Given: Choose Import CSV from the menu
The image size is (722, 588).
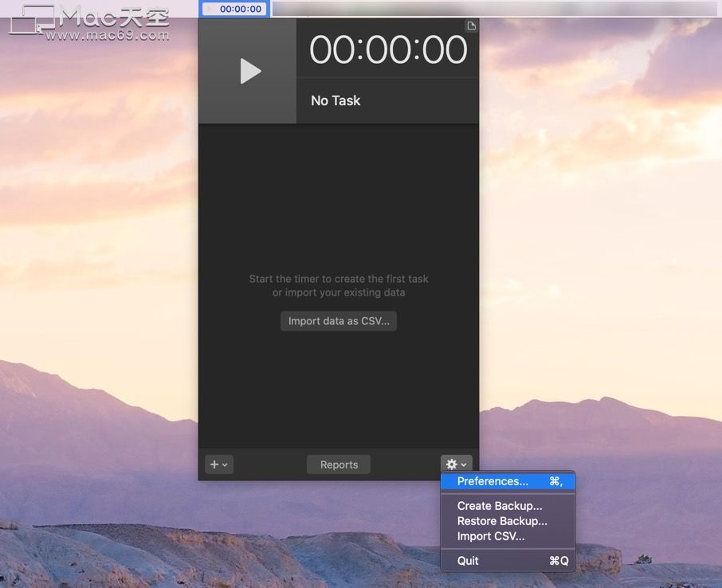Looking at the screenshot, I should click(508, 536).
